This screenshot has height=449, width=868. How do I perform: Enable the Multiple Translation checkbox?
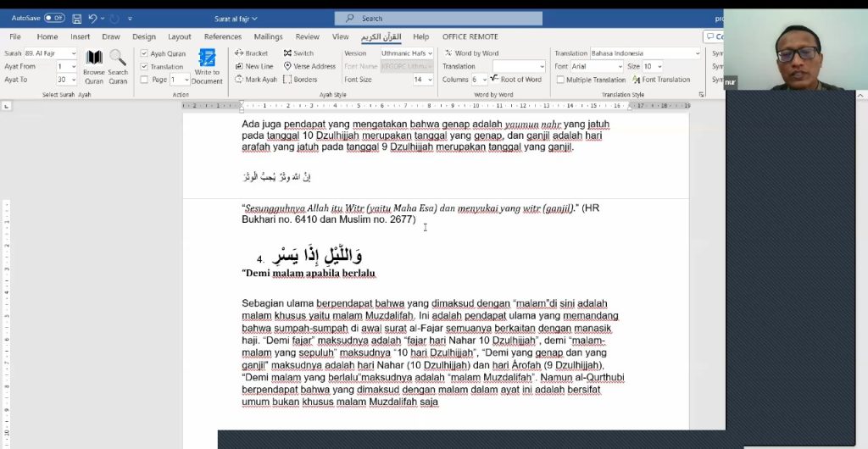click(x=560, y=80)
